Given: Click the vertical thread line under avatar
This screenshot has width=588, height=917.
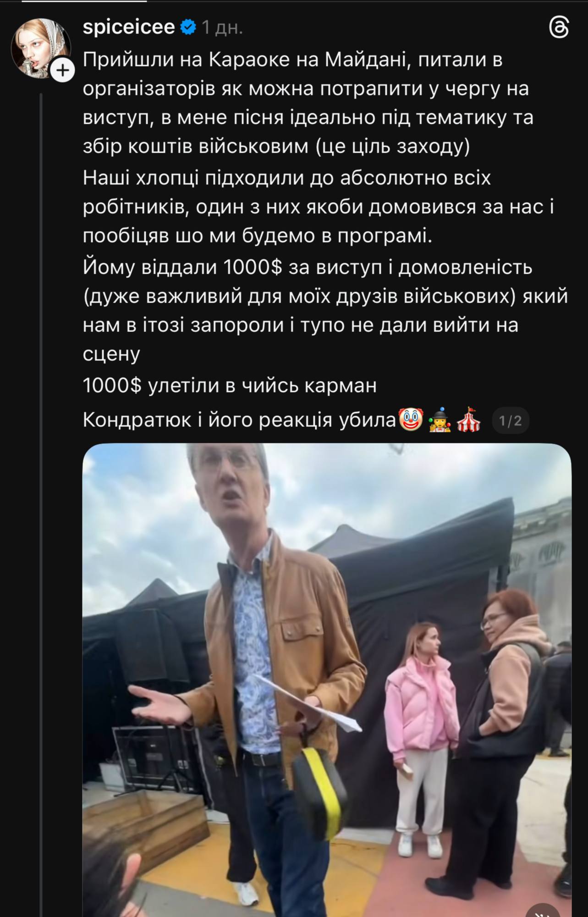Looking at the screenshot, I should click(41, 504).
